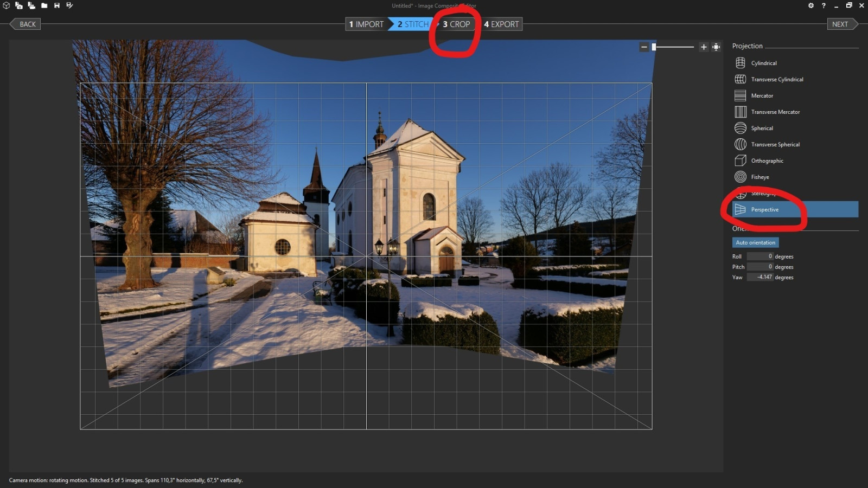Viewport: 868px width, 488px height.
Task: Open settings gear in title bar
Action: 810,5
